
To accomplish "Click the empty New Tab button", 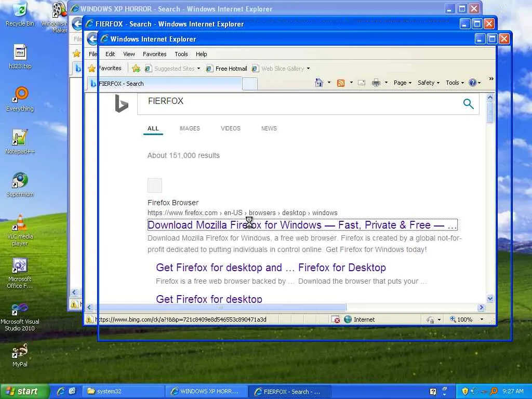I will 250,84.
